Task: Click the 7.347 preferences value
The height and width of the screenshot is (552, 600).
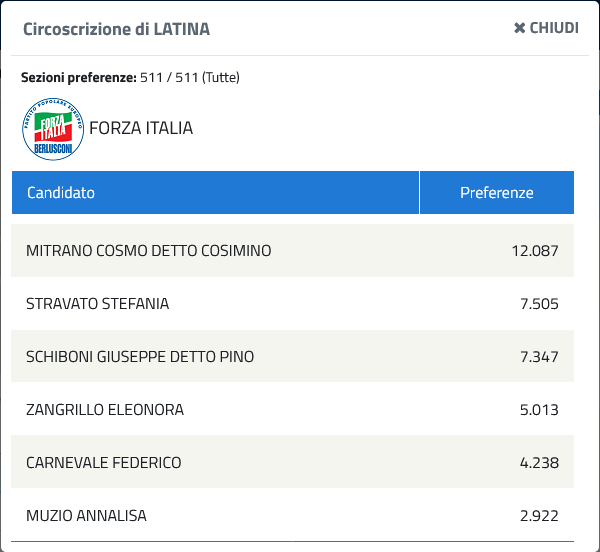Action: pyautogui.click(x=539, y=357)
